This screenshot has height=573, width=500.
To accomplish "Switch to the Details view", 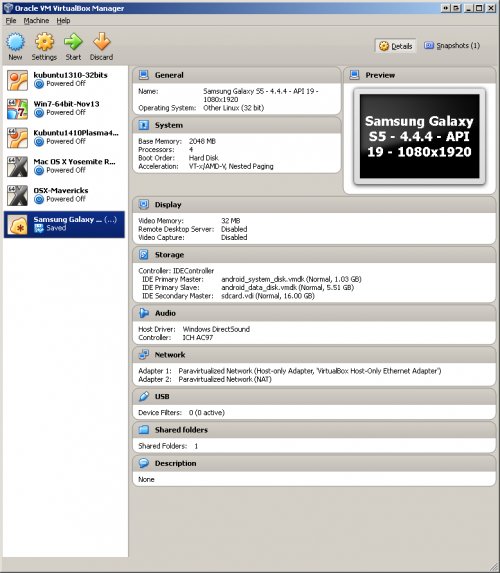I will (395, 46).
